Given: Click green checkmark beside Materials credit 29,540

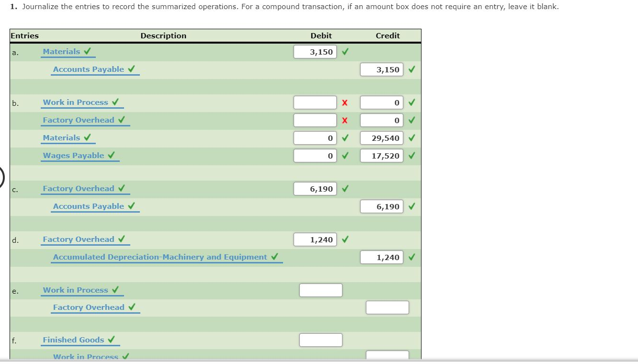Looking at the screenshot, I should (412, 137).
